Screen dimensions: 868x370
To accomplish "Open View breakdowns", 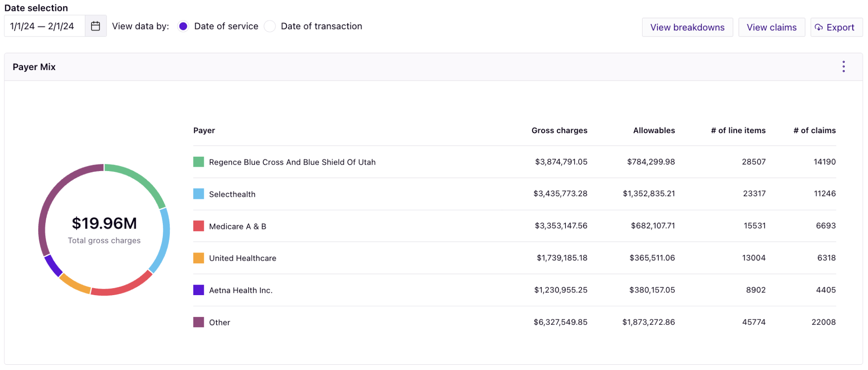I will (687, 27).
